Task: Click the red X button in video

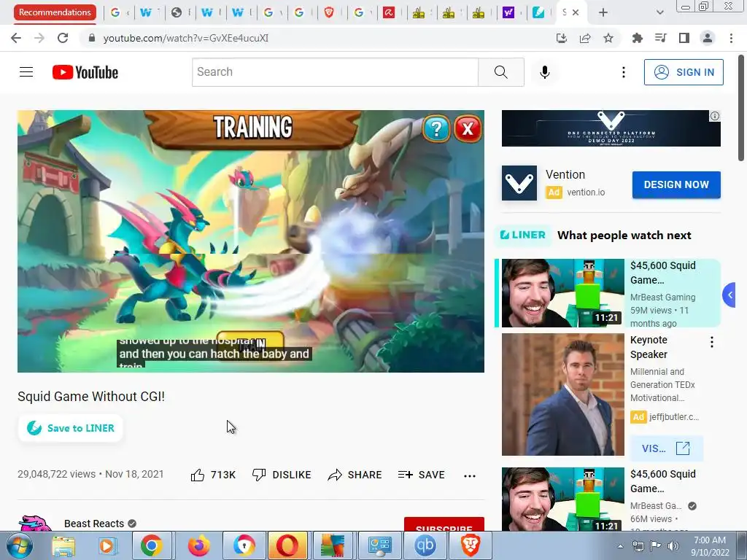Action: click(x=468, y=128)
